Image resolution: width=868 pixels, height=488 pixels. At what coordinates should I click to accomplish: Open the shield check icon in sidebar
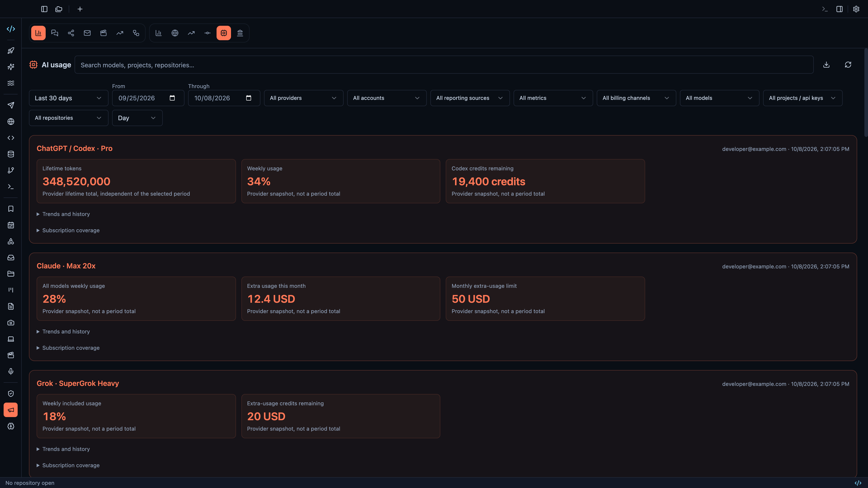click(x=11, y=394)
